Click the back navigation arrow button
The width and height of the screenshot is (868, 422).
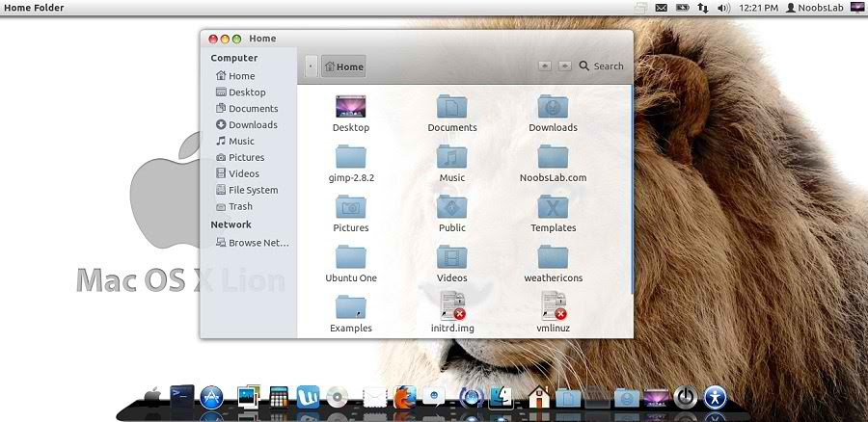tap(545, 66)
